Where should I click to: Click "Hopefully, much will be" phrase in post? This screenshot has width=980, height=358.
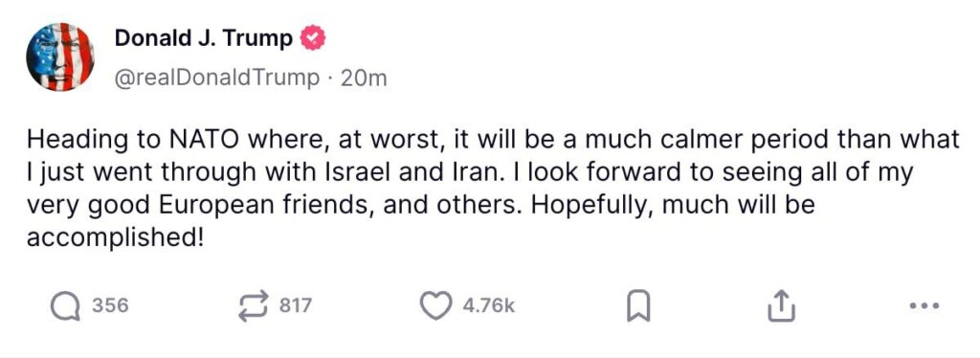point(675,206)
